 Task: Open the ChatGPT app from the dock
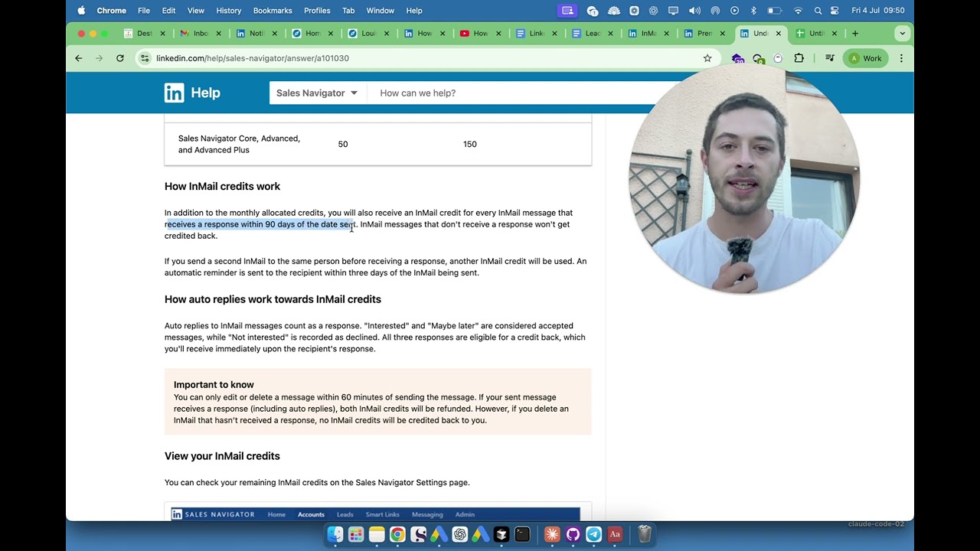(459, 534)
